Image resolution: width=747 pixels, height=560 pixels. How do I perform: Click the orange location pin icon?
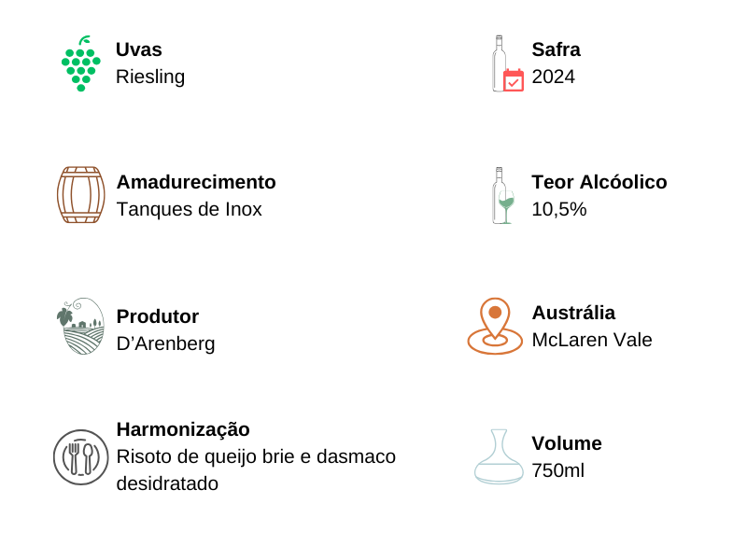(x=495, y=326)
